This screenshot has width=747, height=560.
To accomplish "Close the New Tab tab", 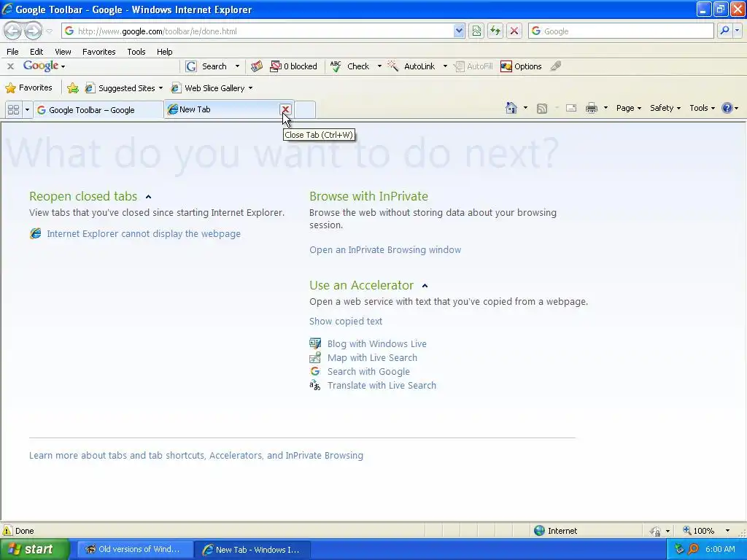I will click(285, 109).
